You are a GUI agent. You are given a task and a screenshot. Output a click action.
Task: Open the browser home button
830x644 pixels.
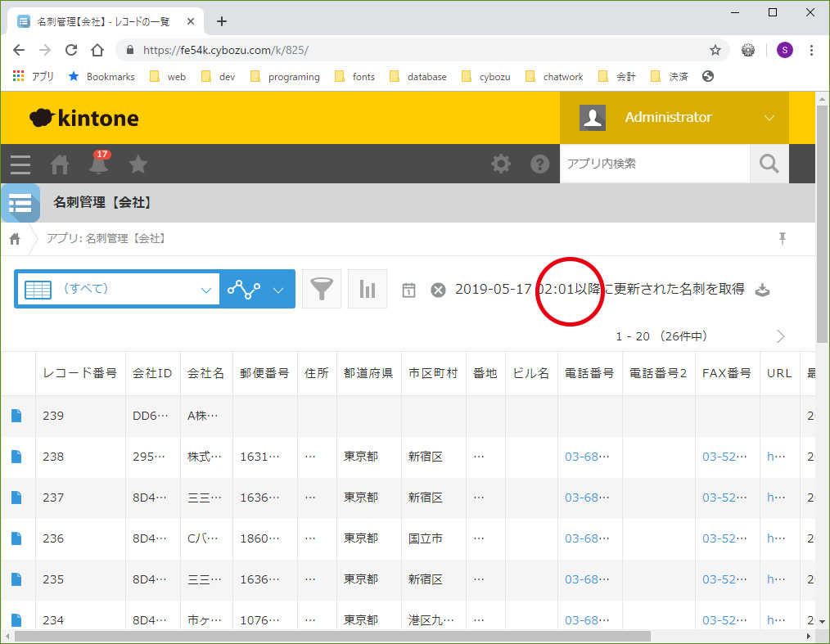97,50
